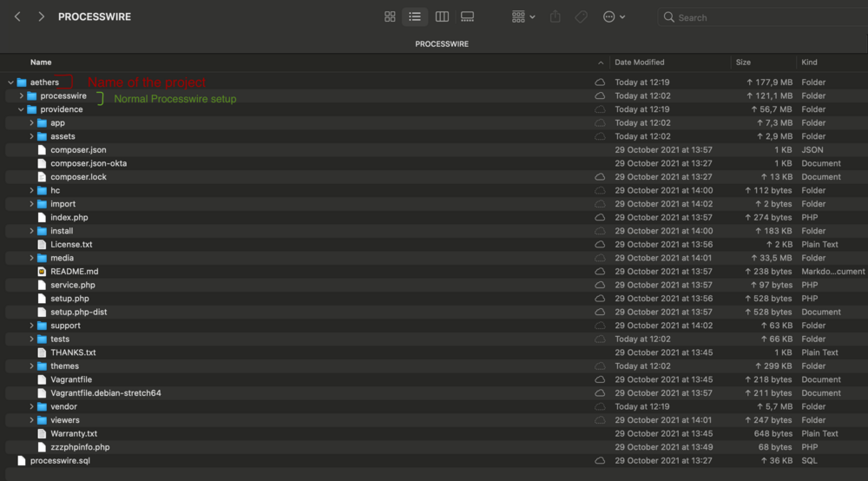Image resolution: width=868 pixels, height=481 pixels.
Task: Open the Group By dropdown
Action: pyautogui.click(x=523, y=16)
